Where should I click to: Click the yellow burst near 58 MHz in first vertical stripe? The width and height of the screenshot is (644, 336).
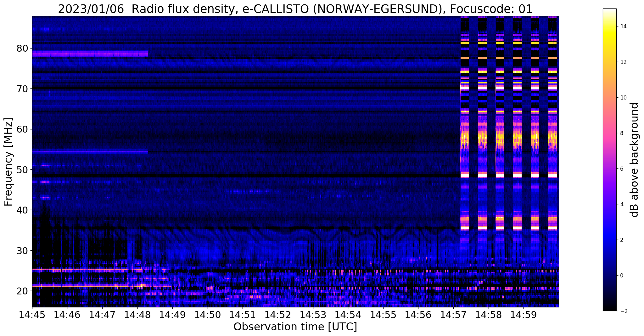(x=465, y=138)
